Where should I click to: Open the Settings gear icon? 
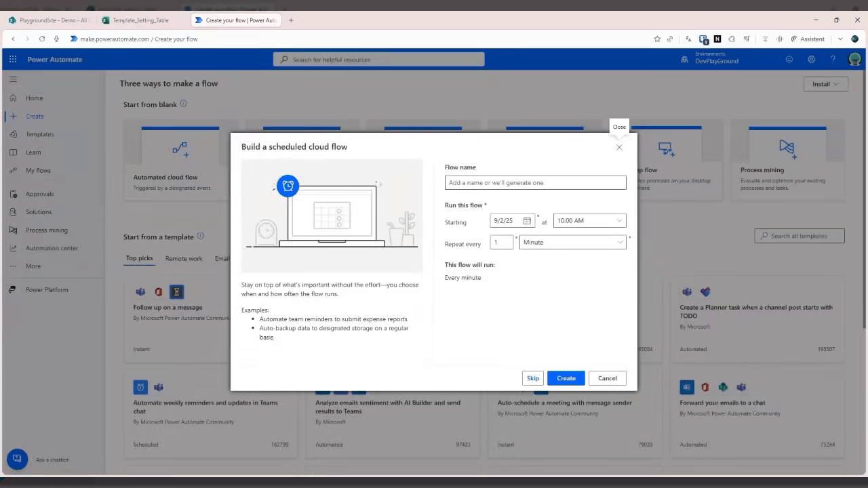tap(811, 60)
